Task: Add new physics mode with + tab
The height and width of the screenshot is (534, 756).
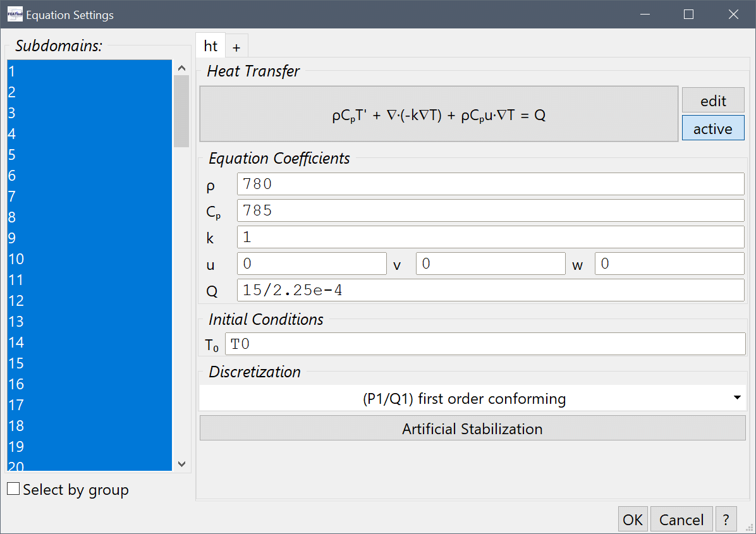Action: click(236, 47)
